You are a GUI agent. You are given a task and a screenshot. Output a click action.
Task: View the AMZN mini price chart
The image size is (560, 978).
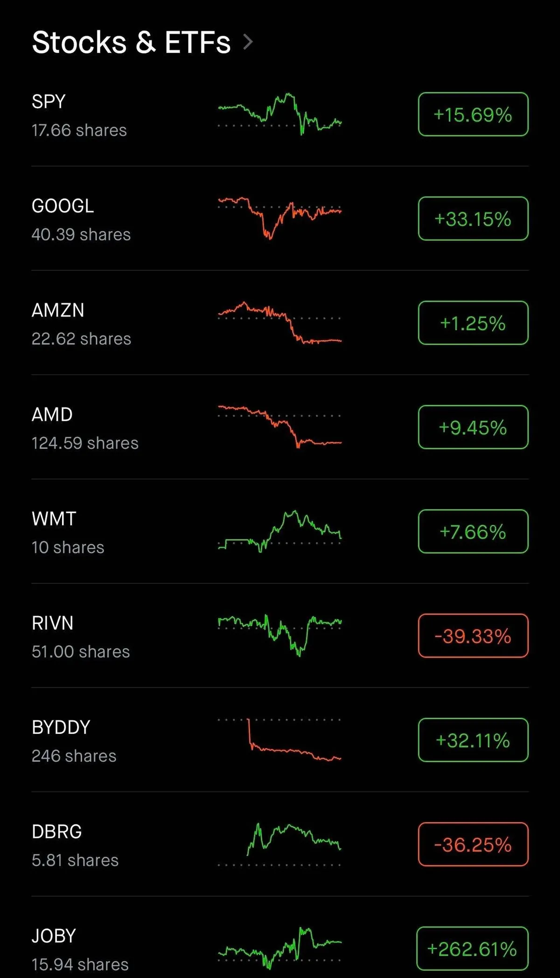pos(280,323)
